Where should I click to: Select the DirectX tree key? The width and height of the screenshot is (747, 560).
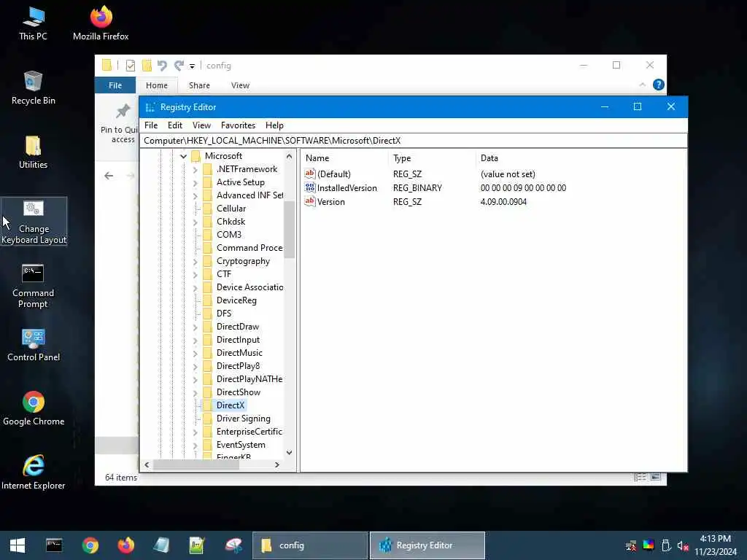(x=230, y=405)
